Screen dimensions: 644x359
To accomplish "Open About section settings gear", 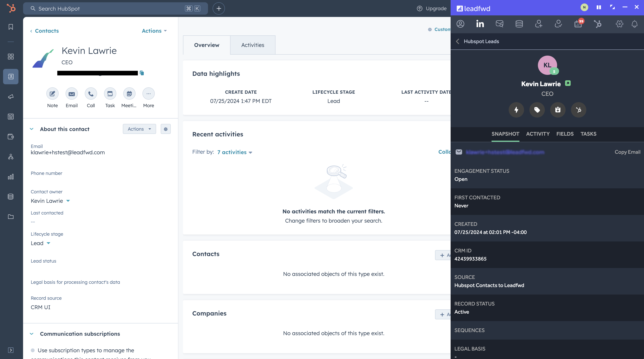I will [166, 129].
